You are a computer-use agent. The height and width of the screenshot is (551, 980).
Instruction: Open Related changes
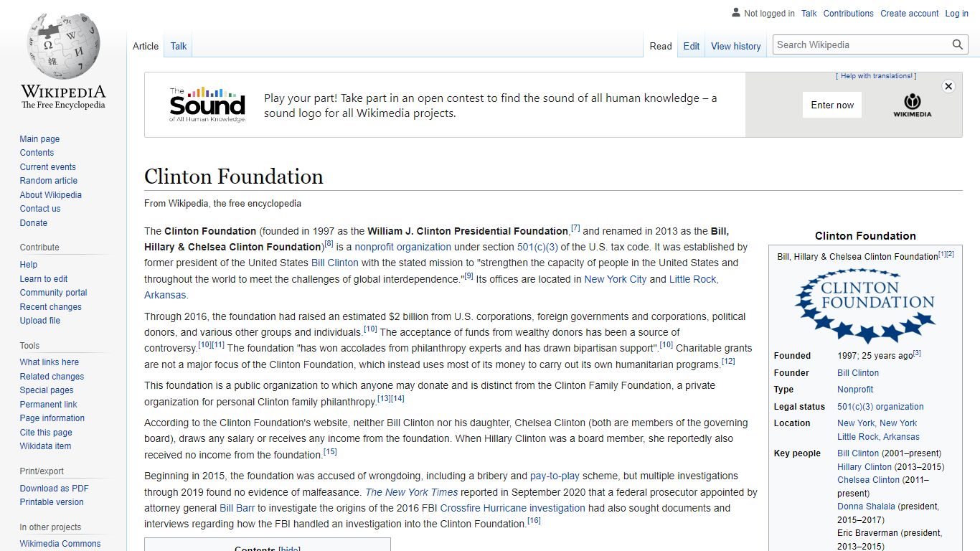tap(52, 377)
